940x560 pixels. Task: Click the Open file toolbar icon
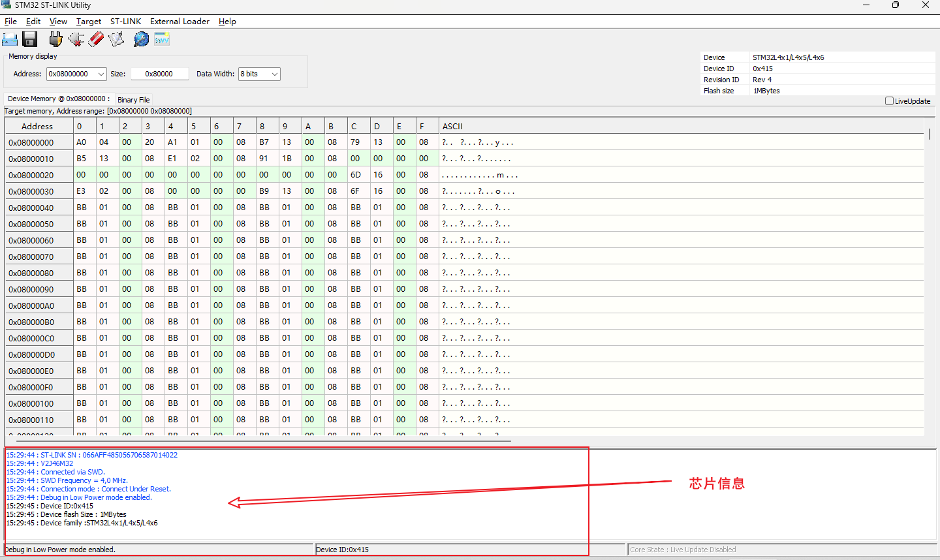10,40
